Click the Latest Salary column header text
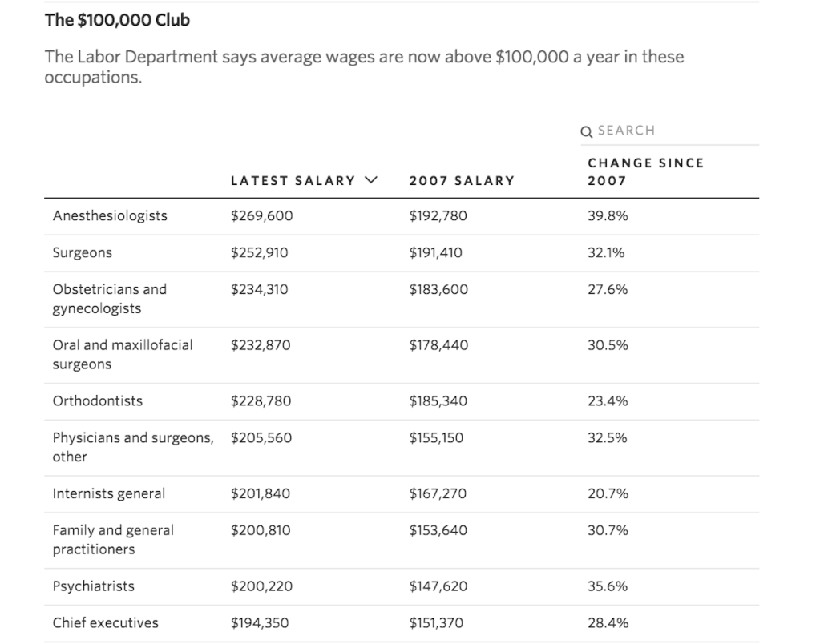Screen dimensions: 820x644 click(x=293, y=181)
